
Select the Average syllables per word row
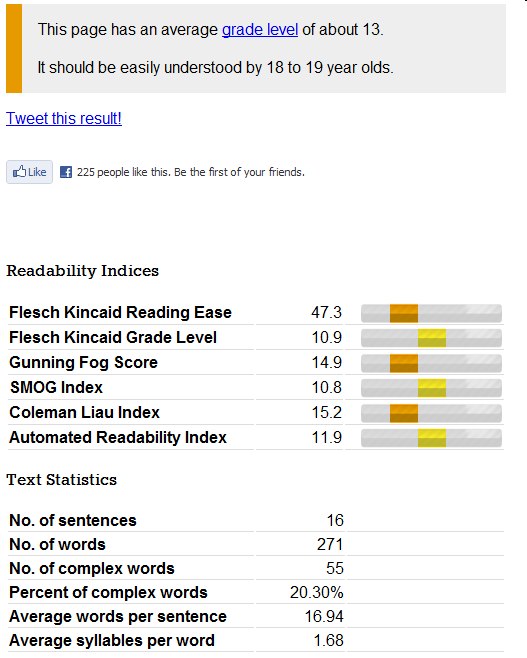[256, 640]
